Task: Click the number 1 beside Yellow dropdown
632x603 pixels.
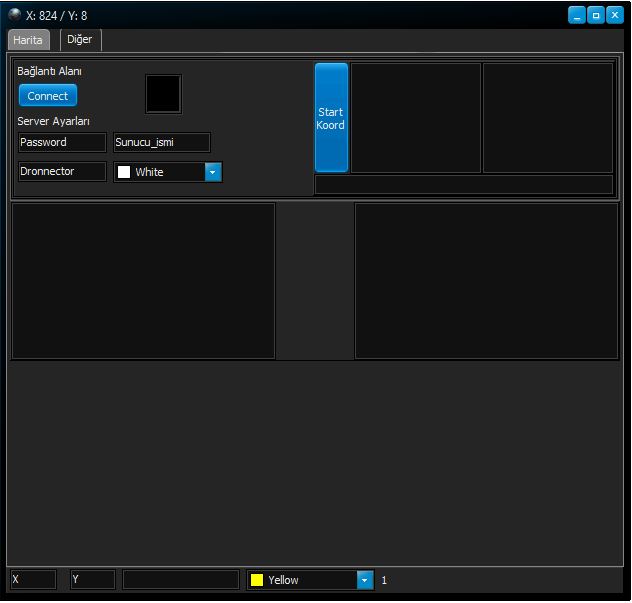Action: [384, 580]
